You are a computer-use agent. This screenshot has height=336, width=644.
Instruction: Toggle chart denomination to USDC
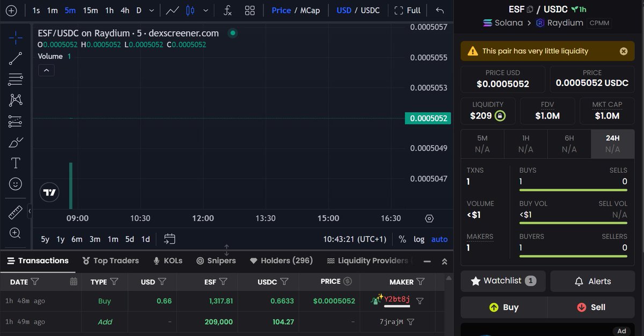[x=370, y=10]
